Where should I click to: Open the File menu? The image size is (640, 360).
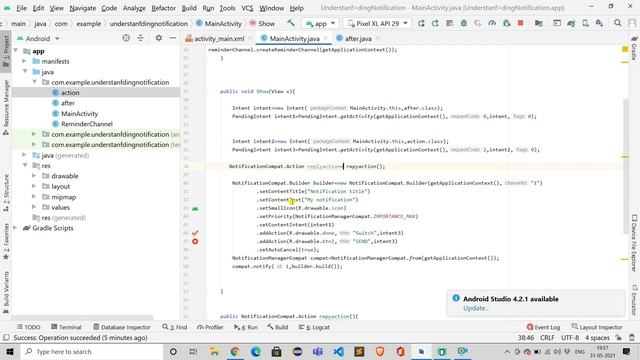[x=21, y=8]
